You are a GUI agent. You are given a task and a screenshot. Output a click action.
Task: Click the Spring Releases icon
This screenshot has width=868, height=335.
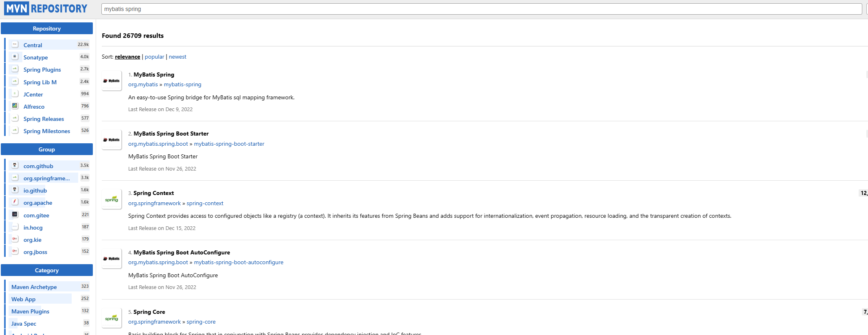(15, 118)
